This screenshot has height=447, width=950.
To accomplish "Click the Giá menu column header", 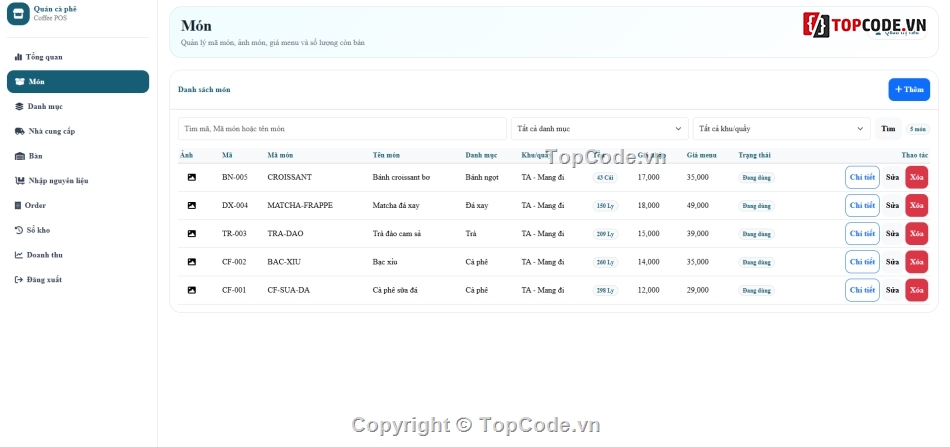I will pyautogui.click(x=702, y=156).
